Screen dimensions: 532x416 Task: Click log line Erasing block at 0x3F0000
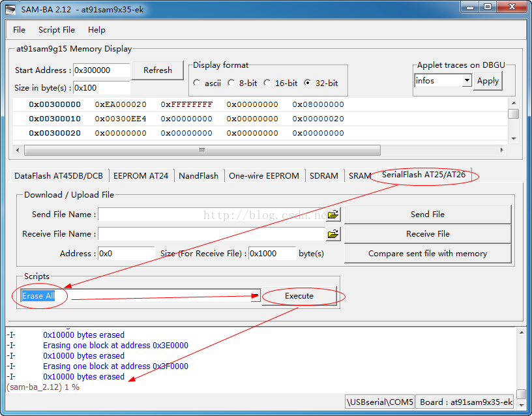[x=115, y=366]
